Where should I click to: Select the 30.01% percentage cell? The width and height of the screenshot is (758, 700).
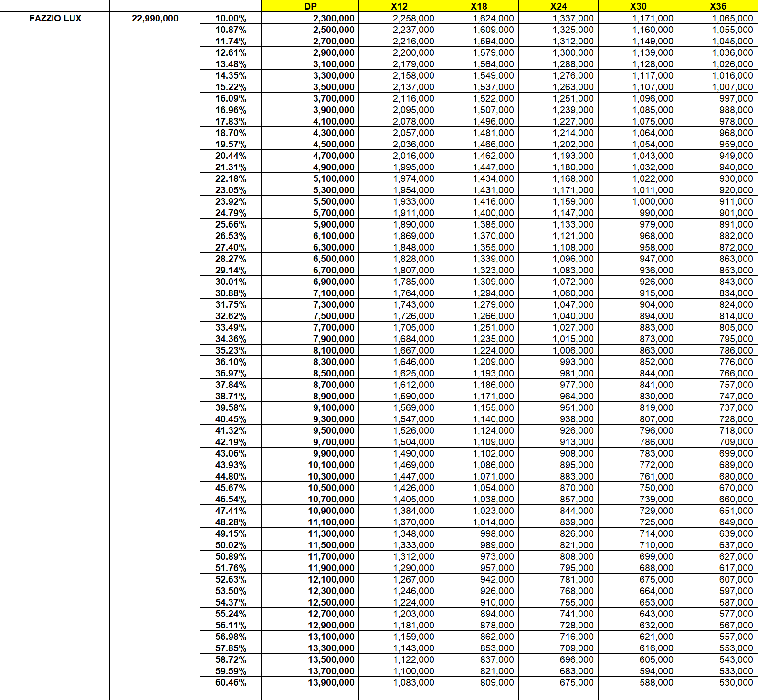231,282
